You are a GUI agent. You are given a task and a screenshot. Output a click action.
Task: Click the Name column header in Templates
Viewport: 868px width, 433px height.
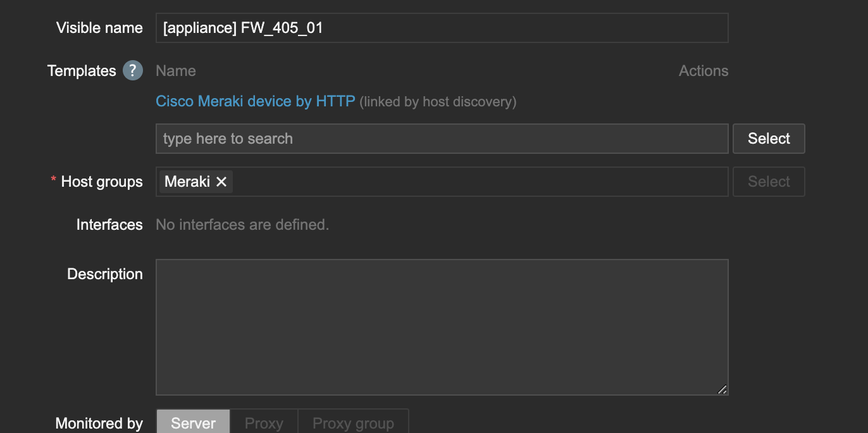[x=176, y=71]
